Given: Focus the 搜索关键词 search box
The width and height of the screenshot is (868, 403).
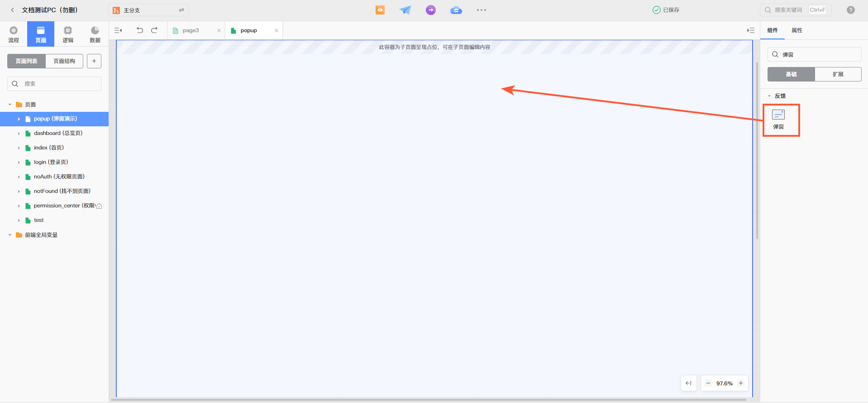Looking at the screenshot, I should 796,10.
